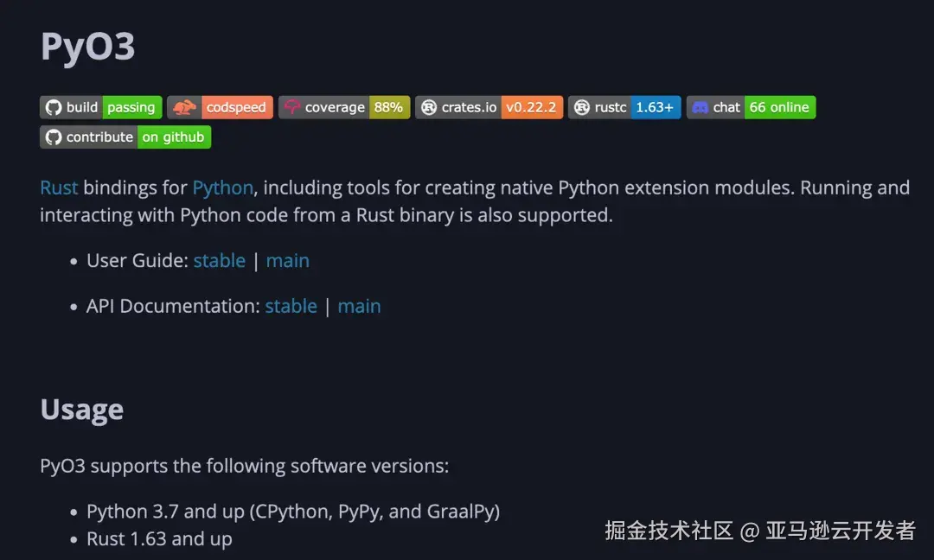Open the User Guide main link
The height and width of the screenshot is (560, 934).
[288, 261]
